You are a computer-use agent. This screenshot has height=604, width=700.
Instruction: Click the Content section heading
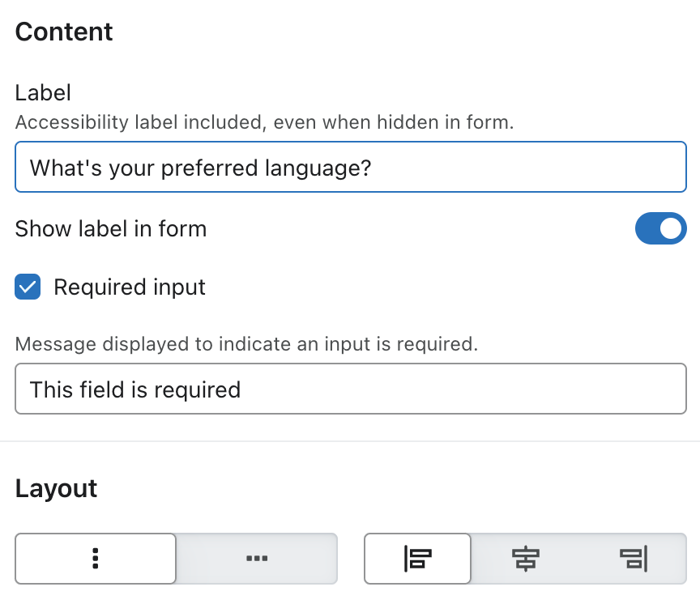[64, 32]
